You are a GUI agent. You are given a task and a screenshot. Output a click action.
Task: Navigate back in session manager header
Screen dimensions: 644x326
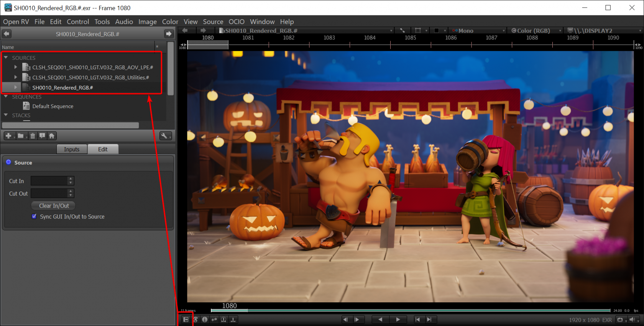pyautogui.click(x=7, y=34)
